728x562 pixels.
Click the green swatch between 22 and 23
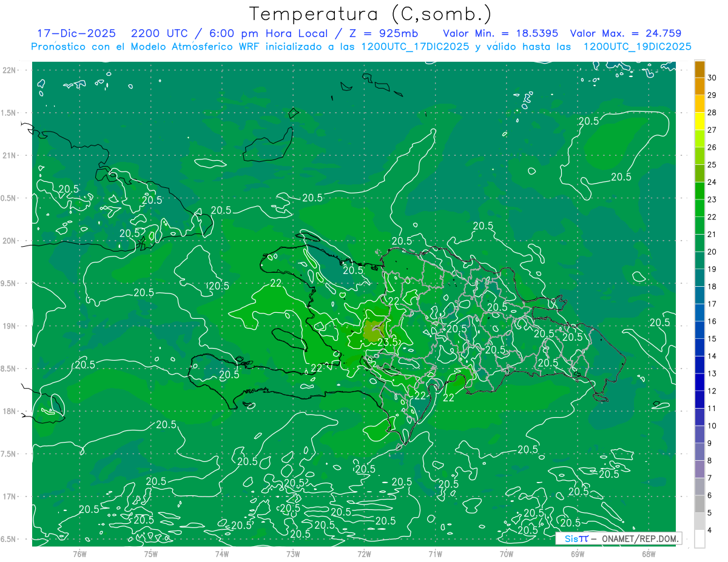coord(699,209)
